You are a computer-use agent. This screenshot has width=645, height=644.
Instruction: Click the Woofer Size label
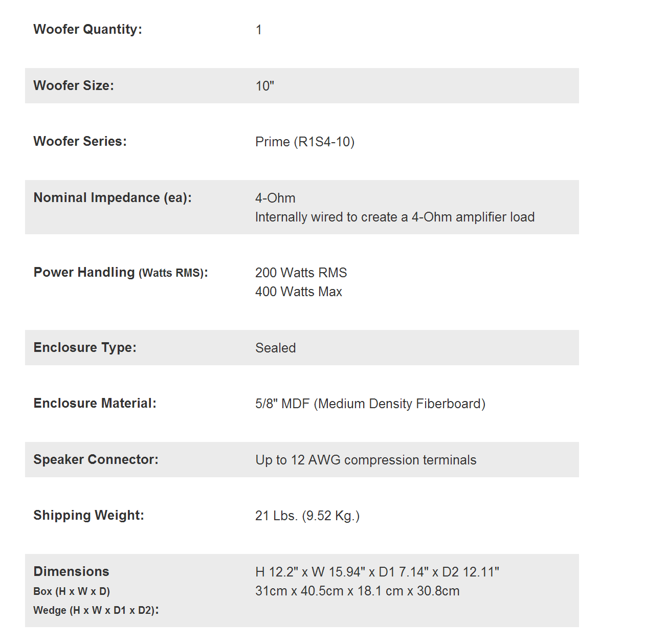(74, 85)
